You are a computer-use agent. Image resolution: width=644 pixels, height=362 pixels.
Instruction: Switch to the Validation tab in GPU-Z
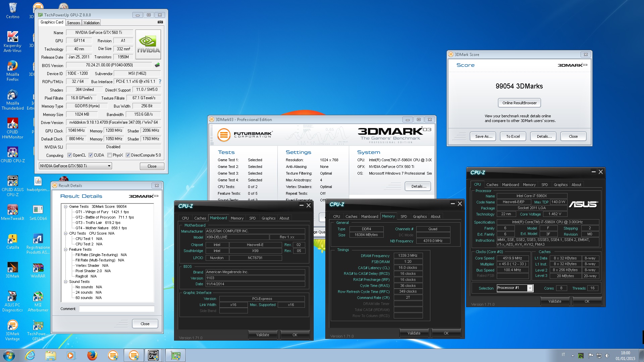[92, 23]
